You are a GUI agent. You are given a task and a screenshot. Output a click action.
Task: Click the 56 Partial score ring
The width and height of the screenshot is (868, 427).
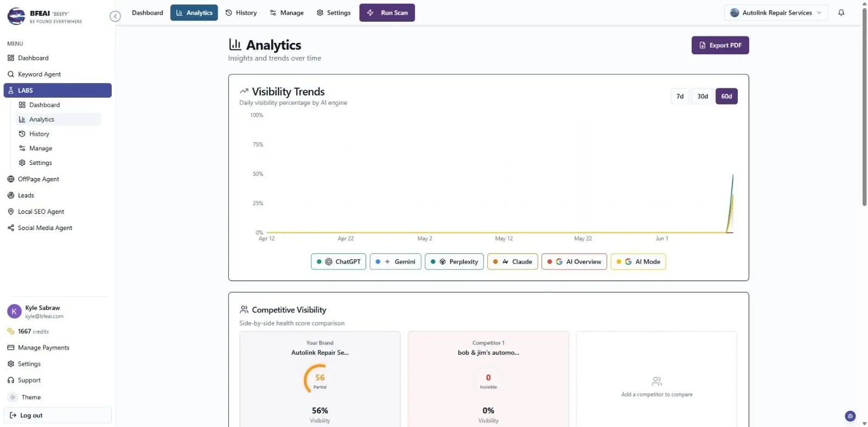320,379
